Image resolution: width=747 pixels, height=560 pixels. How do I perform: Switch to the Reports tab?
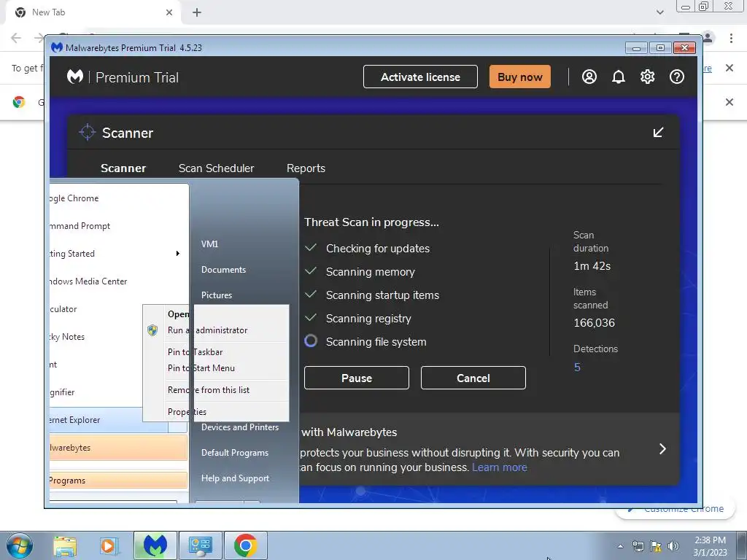click(306, 168)
